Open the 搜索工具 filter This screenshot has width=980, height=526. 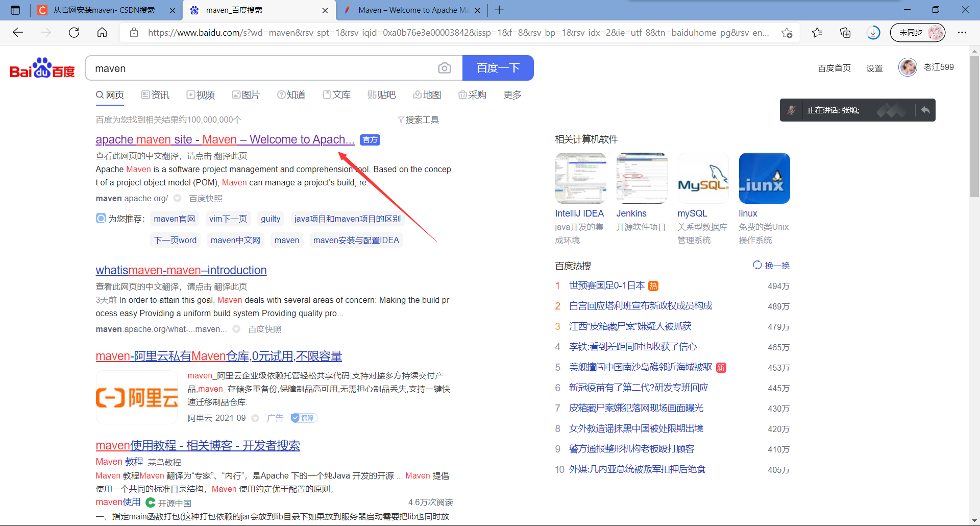pyautogui.click(x=418, y=120)
